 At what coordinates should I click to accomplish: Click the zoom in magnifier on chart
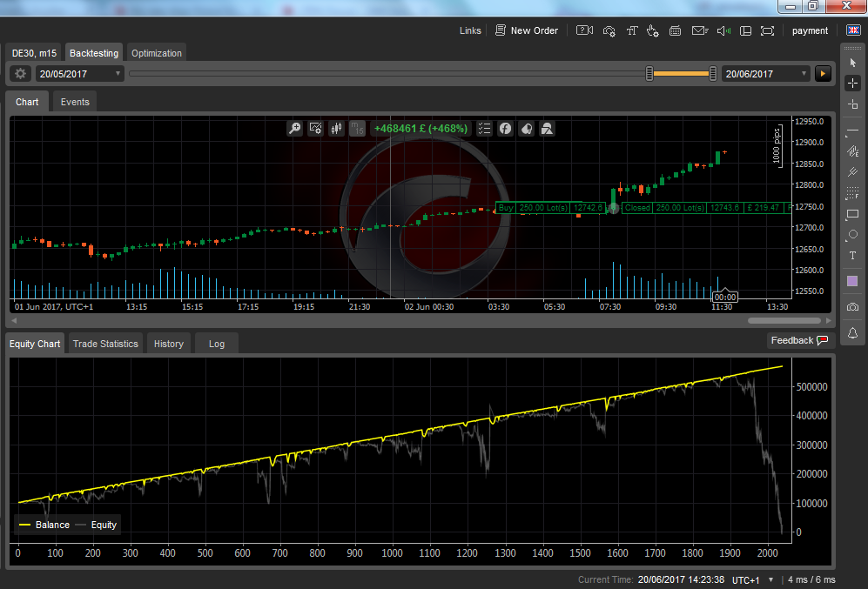pyautogui.click(x=294, y=129)
